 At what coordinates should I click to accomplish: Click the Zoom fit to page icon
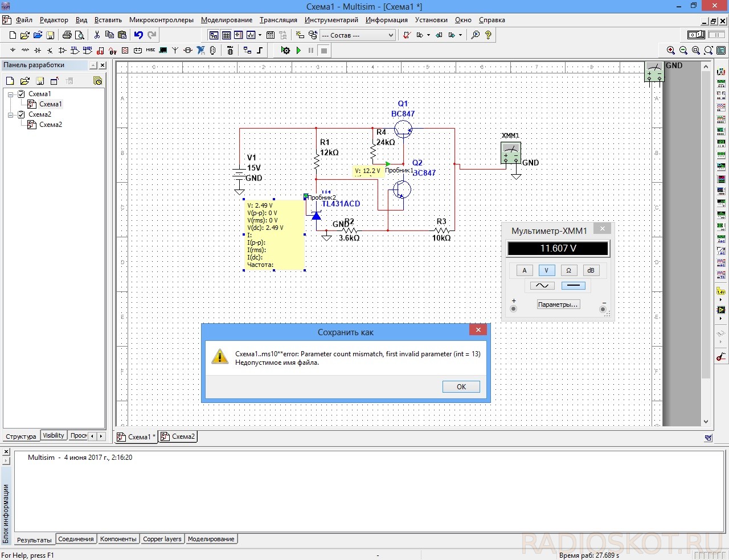pos(708,51)
